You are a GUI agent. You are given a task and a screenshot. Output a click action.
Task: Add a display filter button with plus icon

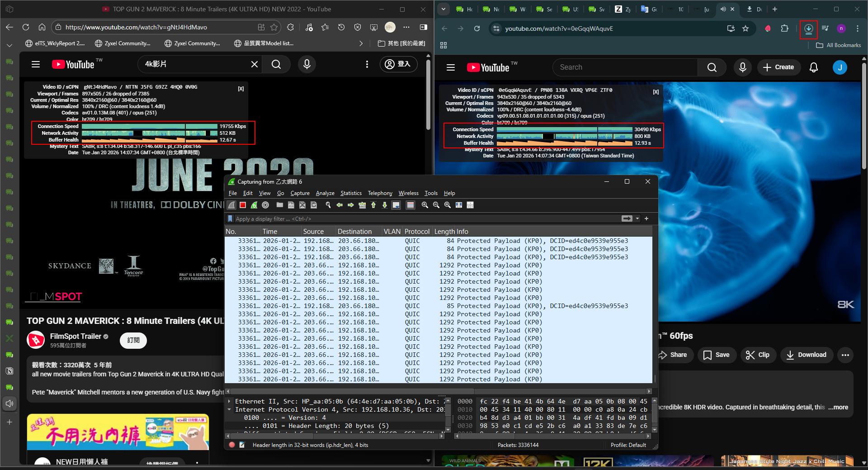646,218
